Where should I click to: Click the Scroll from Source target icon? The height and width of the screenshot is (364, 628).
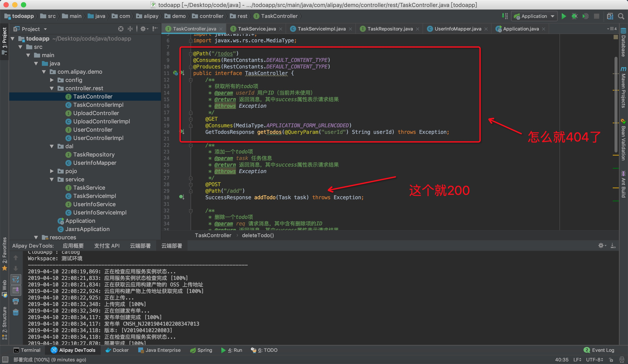(x=121, y=29)
